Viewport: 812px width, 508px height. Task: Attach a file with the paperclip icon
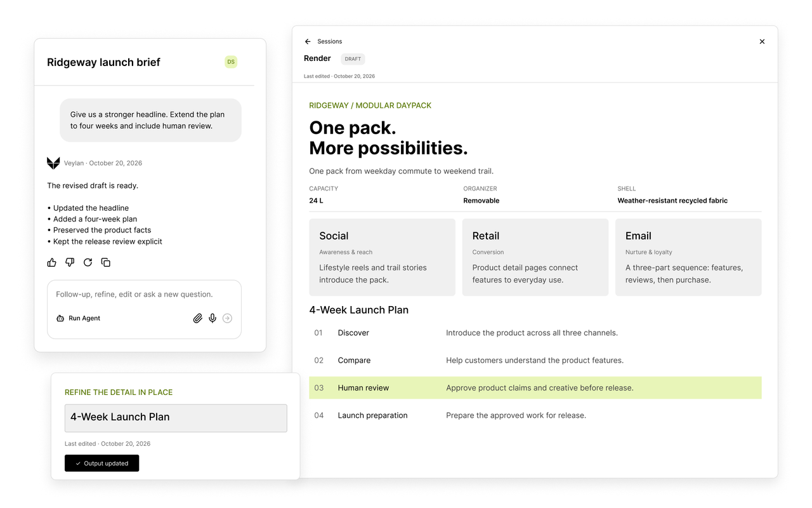tap(197, 318)
